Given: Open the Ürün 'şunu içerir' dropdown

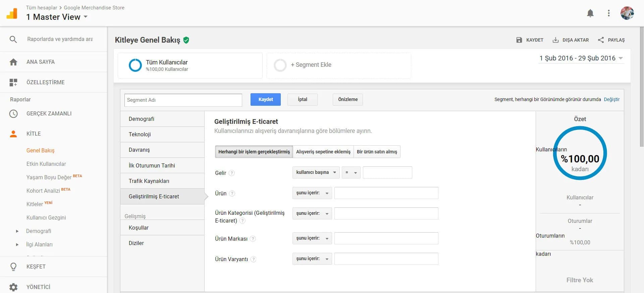Looking at the screenshot, I should click(312, 193).
